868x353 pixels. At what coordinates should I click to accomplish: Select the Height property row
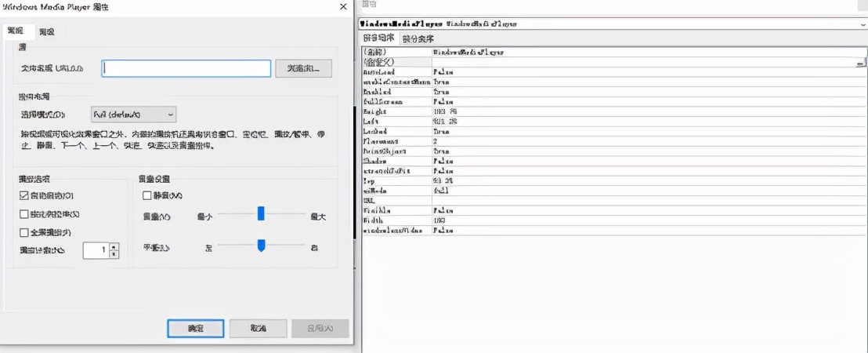[x=613, y=111]
